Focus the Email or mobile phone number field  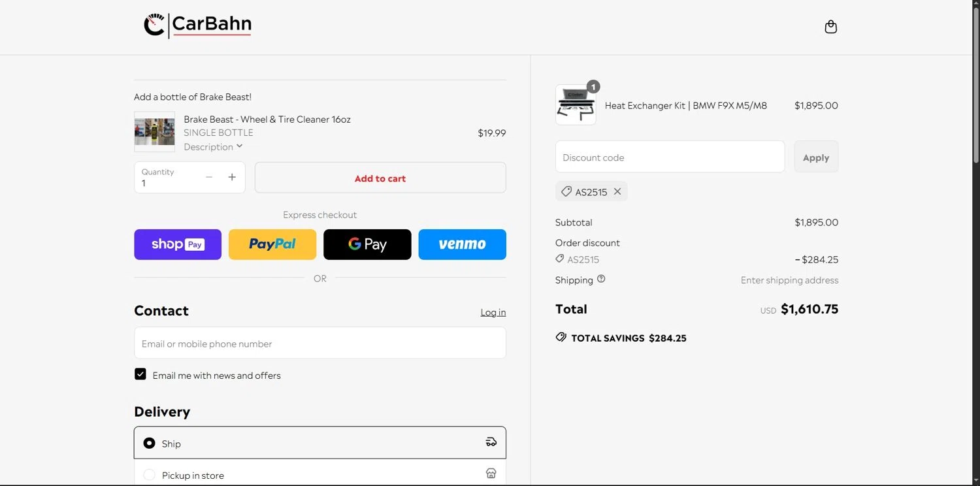[320, 343]
